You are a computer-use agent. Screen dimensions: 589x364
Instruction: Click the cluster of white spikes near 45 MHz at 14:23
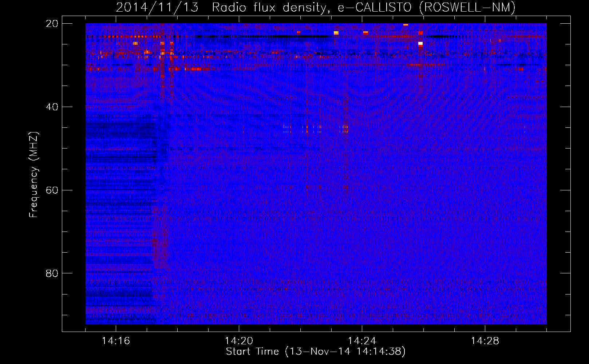(344, 128)
